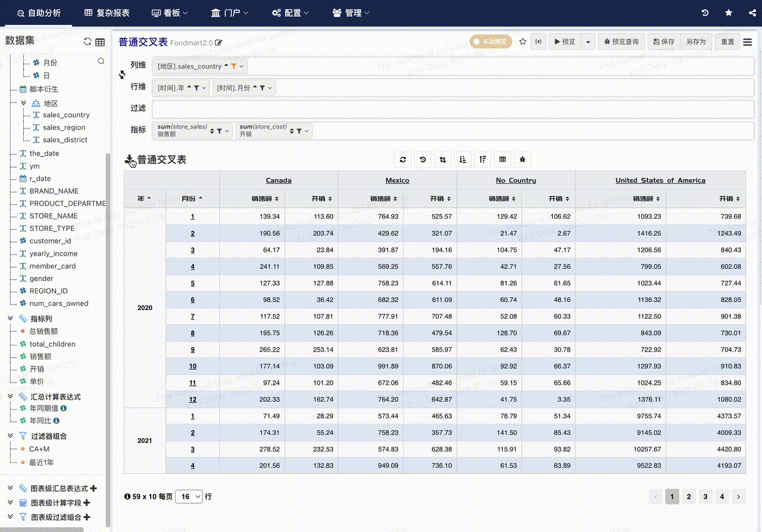
Task: Open the 看板 menu
Action: tap(169, 13)
